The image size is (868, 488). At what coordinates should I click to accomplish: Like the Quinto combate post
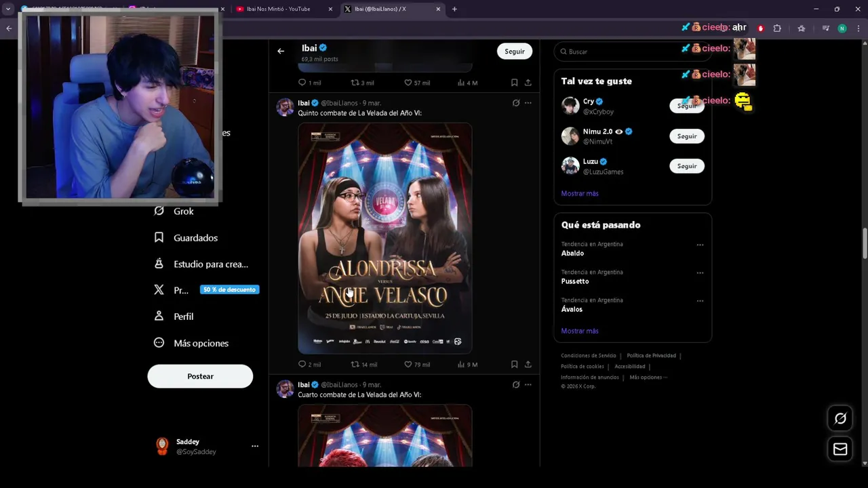417,364
